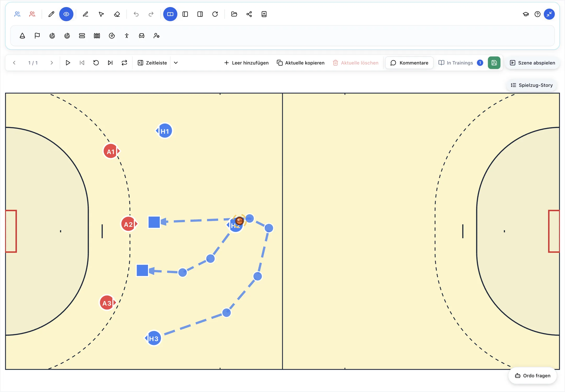Add a flag marker to the court

point(37,36)
